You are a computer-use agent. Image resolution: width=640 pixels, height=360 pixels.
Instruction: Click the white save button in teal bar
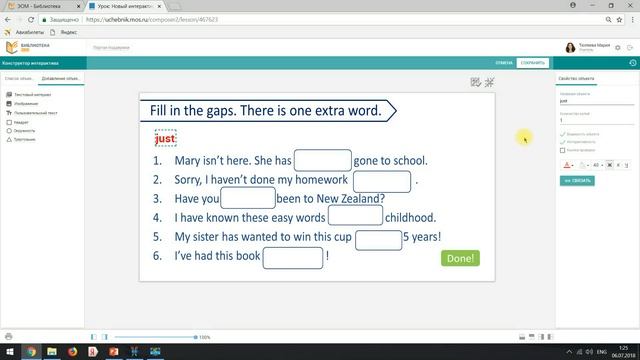pyautogui.click(x=532, y=63)
